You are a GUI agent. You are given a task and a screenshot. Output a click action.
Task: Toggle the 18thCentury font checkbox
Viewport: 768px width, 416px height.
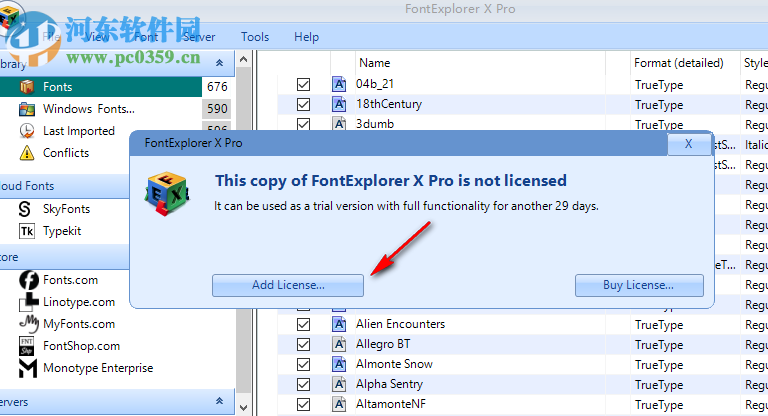[x=303, y=104]
